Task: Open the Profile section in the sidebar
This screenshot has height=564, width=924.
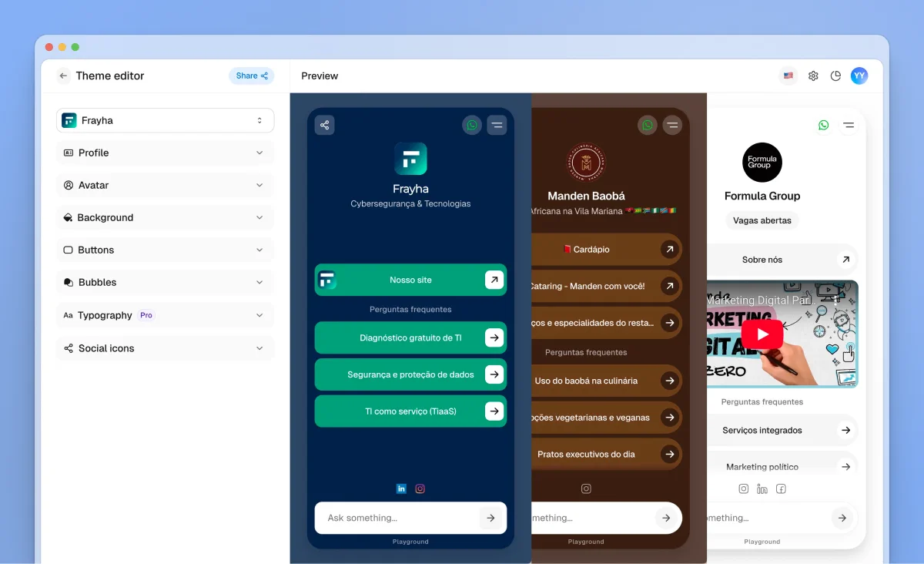Action: 164,153
